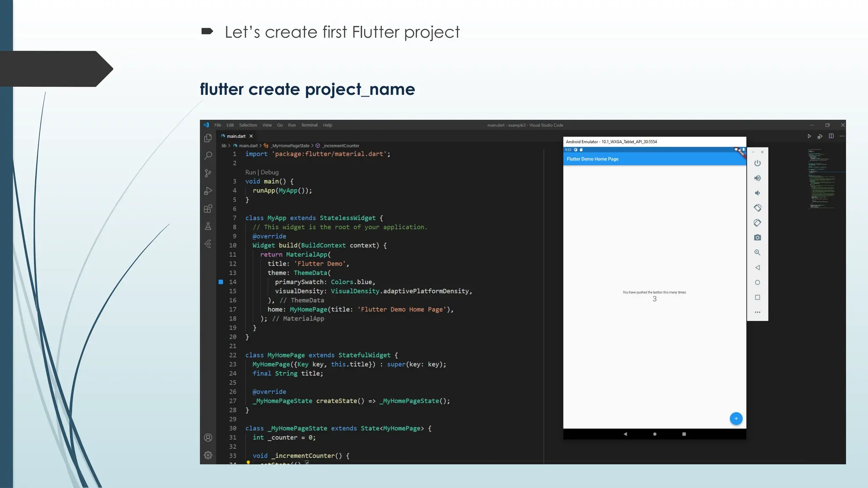Viewport: 868px width, 488px height.
Task: Click the debug-run icon in editor toolbar
Action: 820,136
